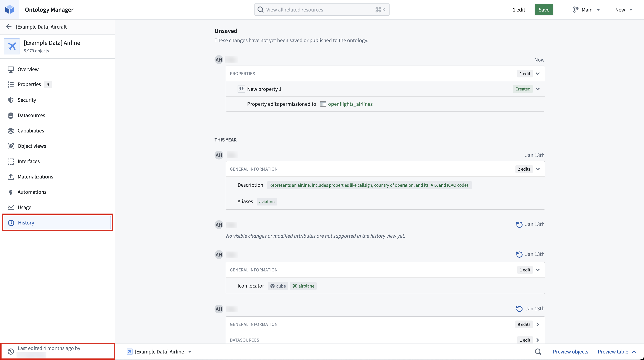The height and width of the screenshot is (360, 644).
Task: Collapse the New property 1 Created row
Action: 537,89
